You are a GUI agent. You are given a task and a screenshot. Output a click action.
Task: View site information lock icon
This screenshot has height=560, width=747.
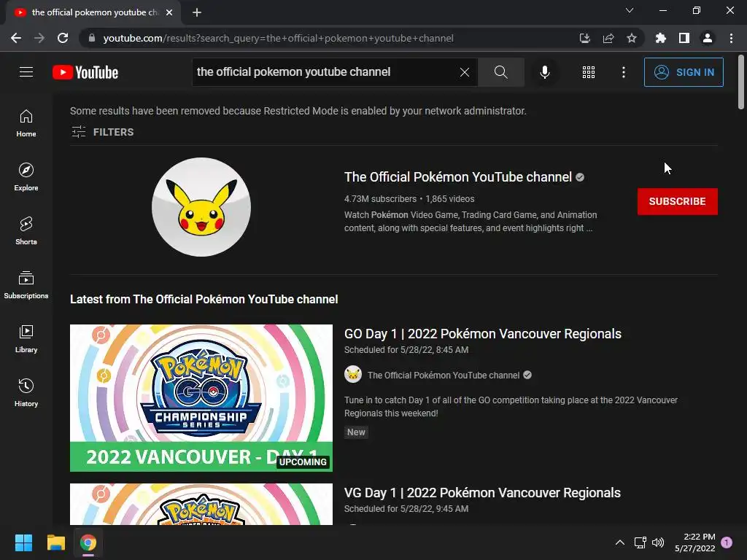click(92, 38)
